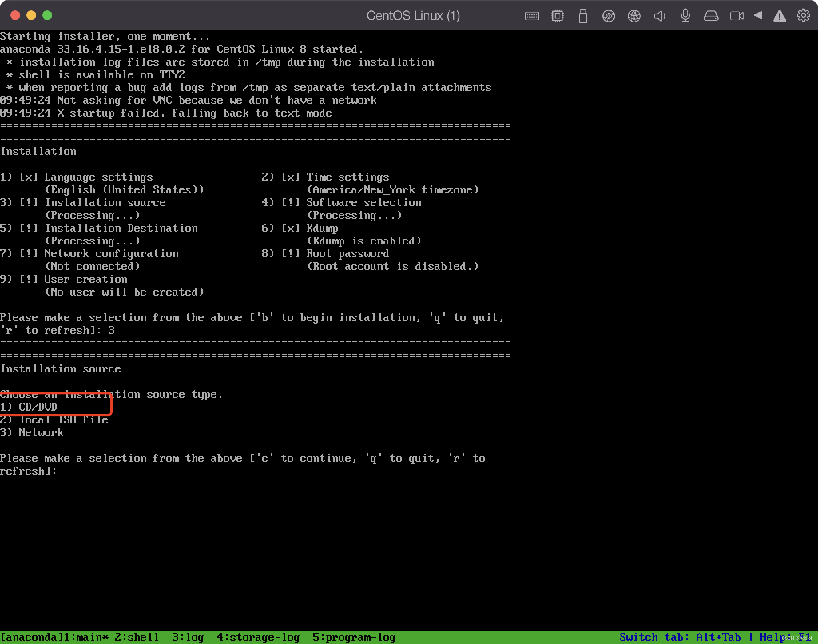Close the CentOS Linux VM window
This screenshot has width=818, height=644.
point(15,15)
